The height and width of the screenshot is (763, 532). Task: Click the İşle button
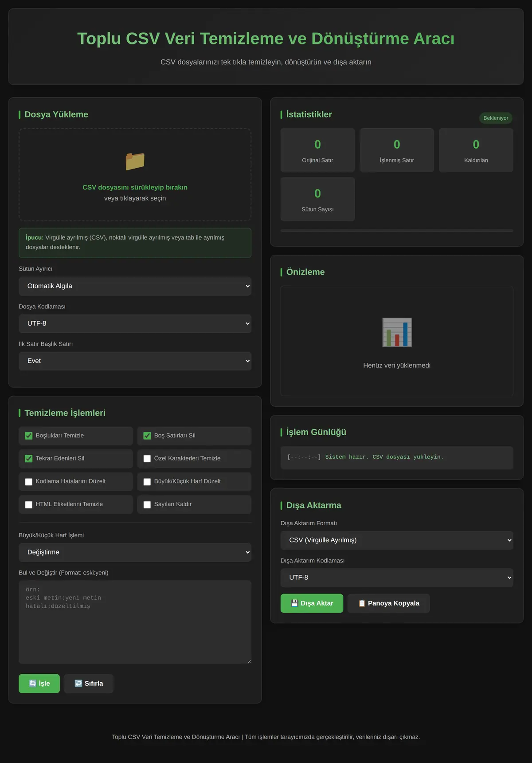click(39, 684)
